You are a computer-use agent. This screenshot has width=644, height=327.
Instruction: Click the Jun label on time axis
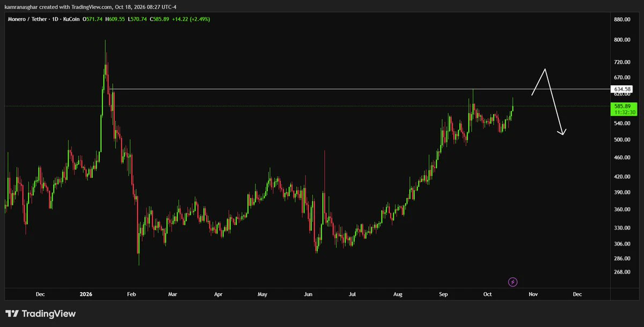click(308, 294)
